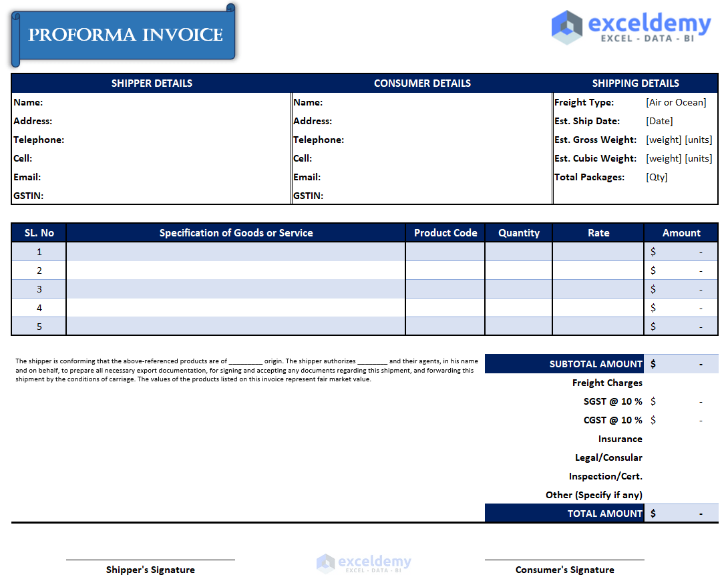728x585 pixels.
Task: Click the exceldemy logo at top right
Action: pos(631,28)
